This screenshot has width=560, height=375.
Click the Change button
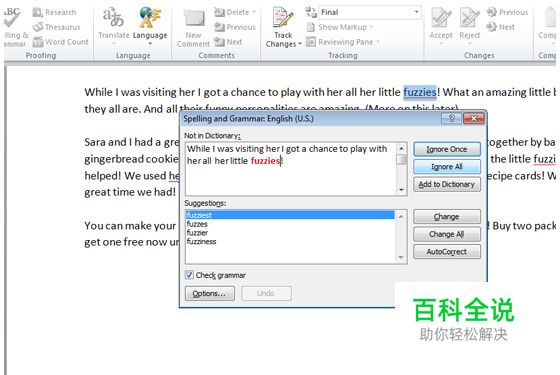click(x=447, y=216)
